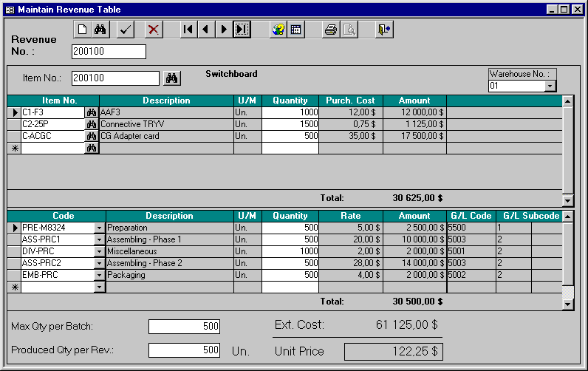Expand the EMB-PRC code dropdown
588x371 pixels.
pyautogui.click(x=99, y=276)
